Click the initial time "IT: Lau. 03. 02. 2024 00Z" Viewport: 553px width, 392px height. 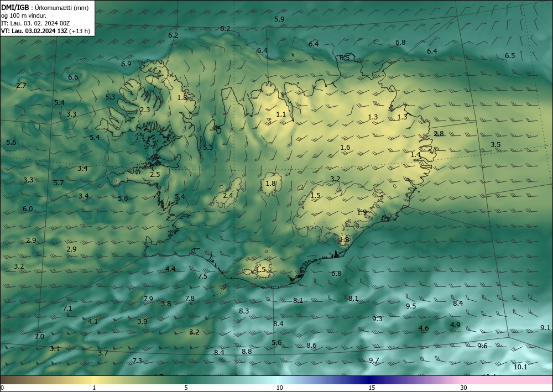[x=35, y=23]
